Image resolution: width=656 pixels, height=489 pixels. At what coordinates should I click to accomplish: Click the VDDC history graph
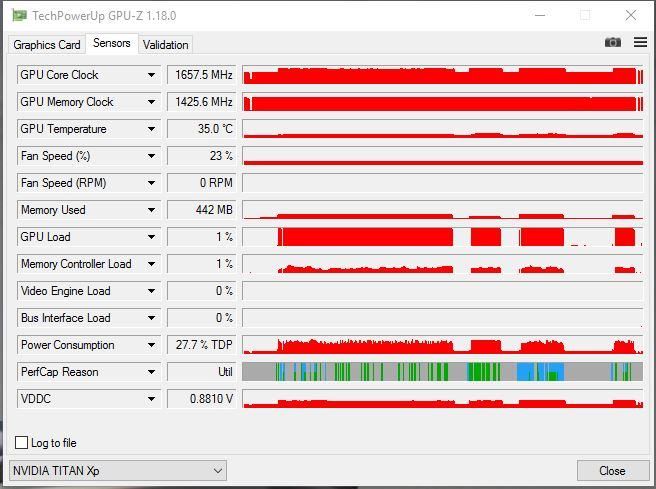(x=443, y=399)
